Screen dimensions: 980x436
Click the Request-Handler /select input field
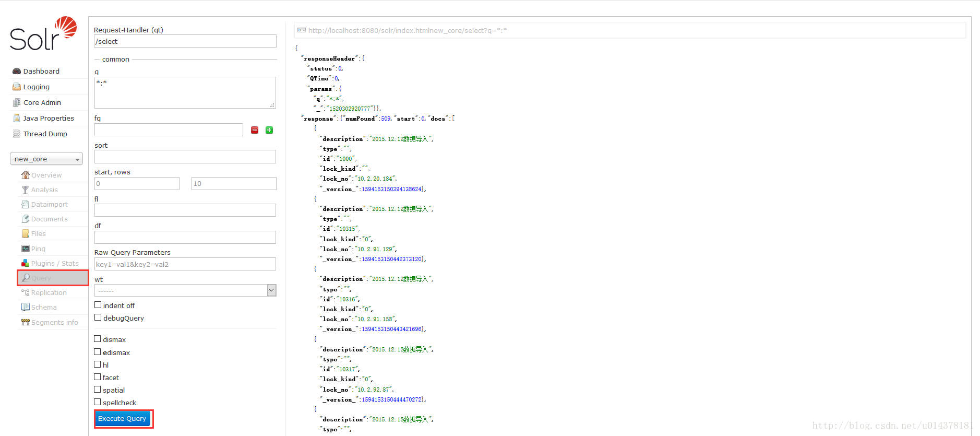pos(185,41)
